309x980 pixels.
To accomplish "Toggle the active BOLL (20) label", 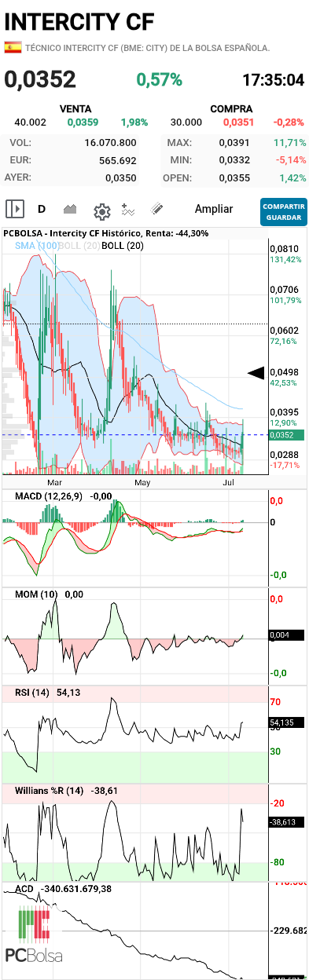I will click(123, 246).
